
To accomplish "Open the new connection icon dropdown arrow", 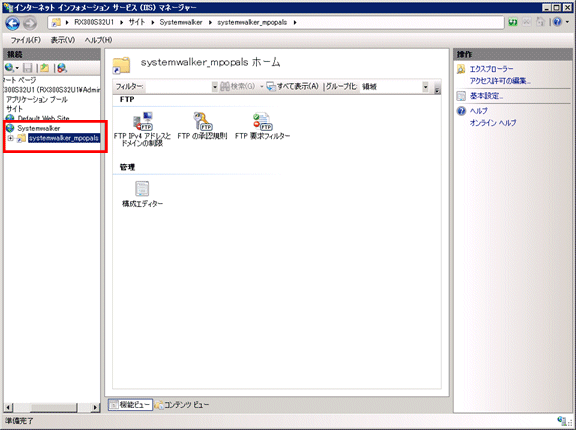I will coord(17,68).
